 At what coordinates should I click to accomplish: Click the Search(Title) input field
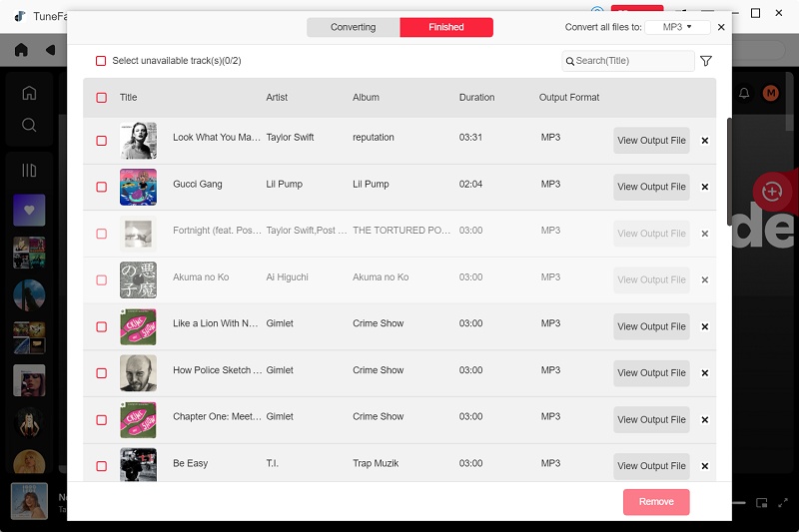coord(631,61)
